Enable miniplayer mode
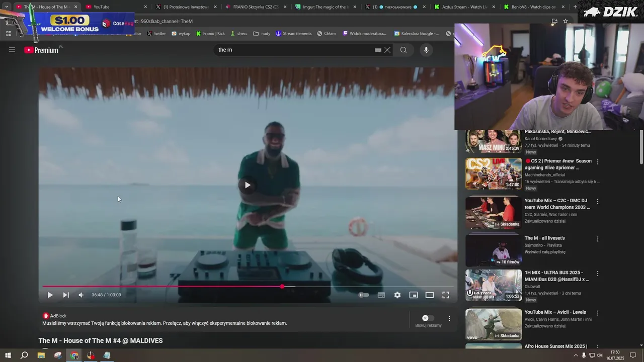 (x=414, y=295)
